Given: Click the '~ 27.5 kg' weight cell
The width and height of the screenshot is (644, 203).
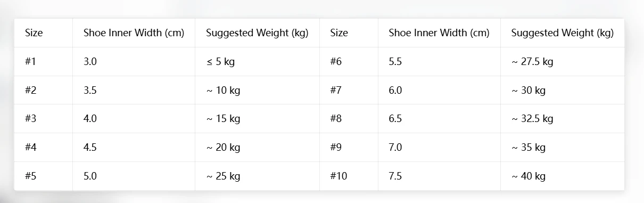Looking at the screenshot, I should (563, 62).
